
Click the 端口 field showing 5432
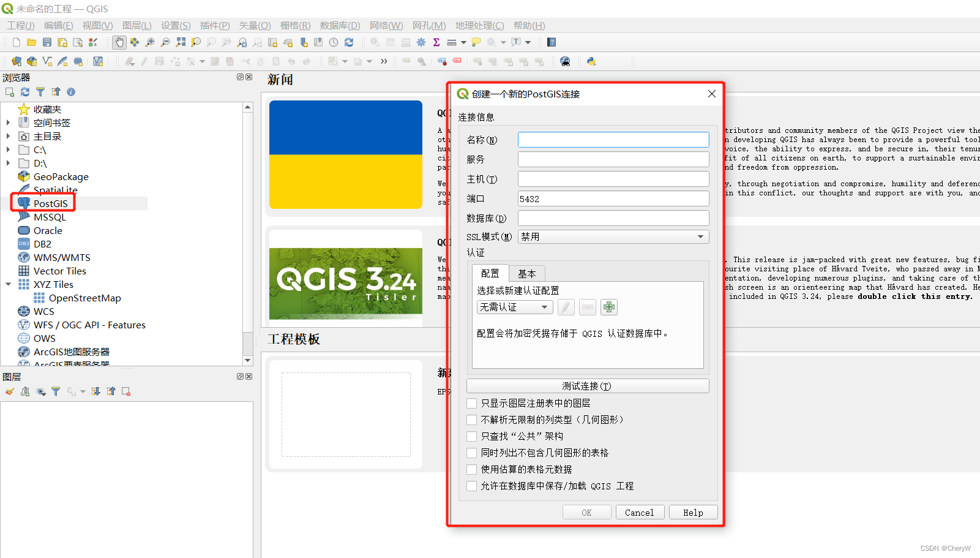613,198
